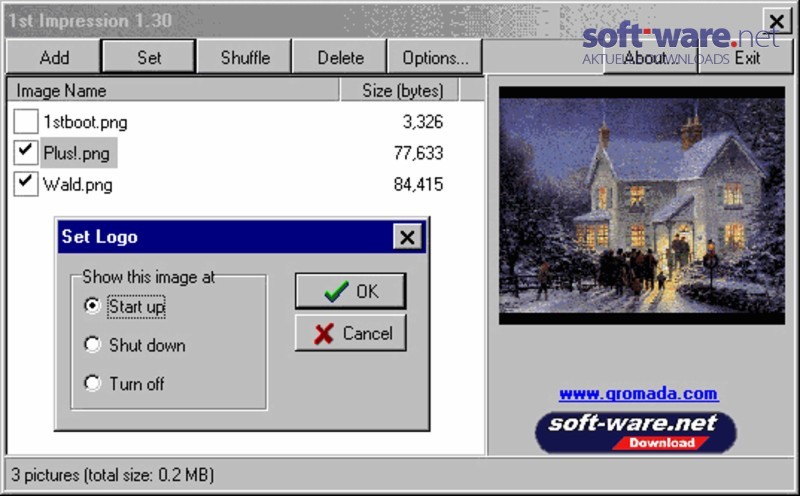Select the Shut down radio button
The image size is (800, 496).
(92, 344)
